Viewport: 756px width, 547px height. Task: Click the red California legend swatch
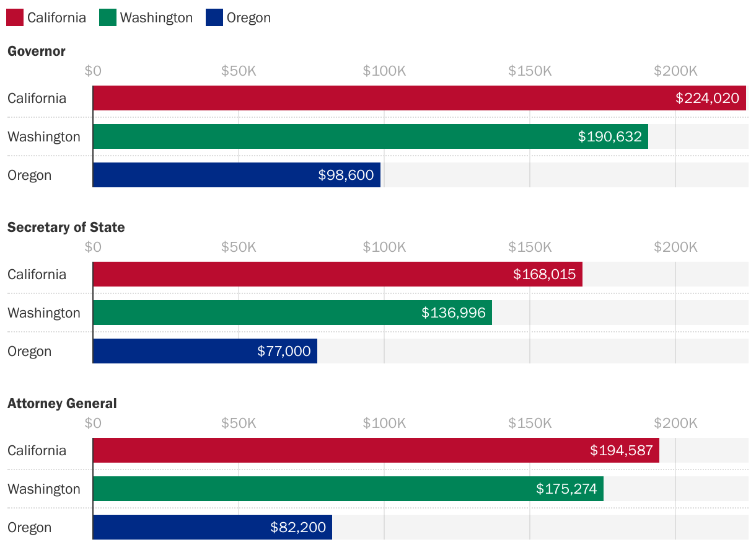pos(15,17)
